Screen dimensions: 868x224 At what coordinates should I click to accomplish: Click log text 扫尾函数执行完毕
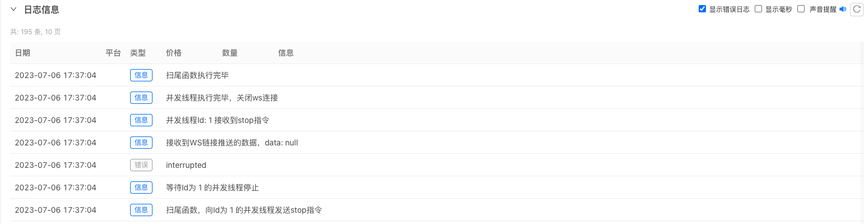[197, 75]
